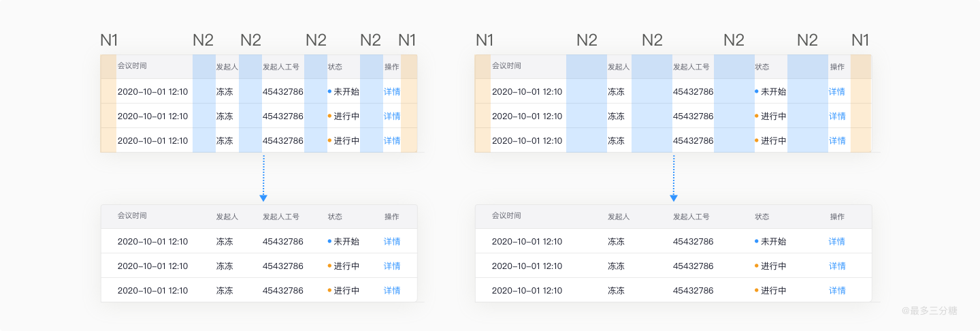Click blue 未开始 status dot in bottom-right table
This screenshot has height=331, width=980.
pyautogui.click(x=757, y=240)
